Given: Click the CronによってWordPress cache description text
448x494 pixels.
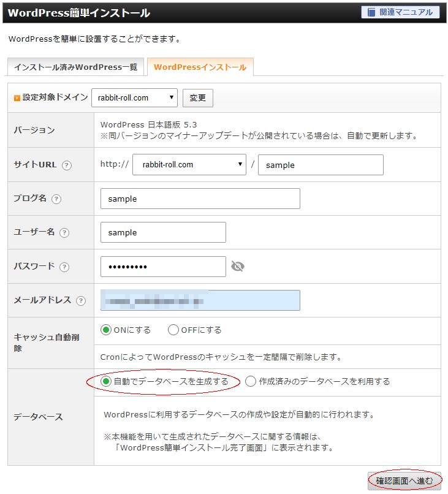Looking at the screenshot, I should [221, 357].
